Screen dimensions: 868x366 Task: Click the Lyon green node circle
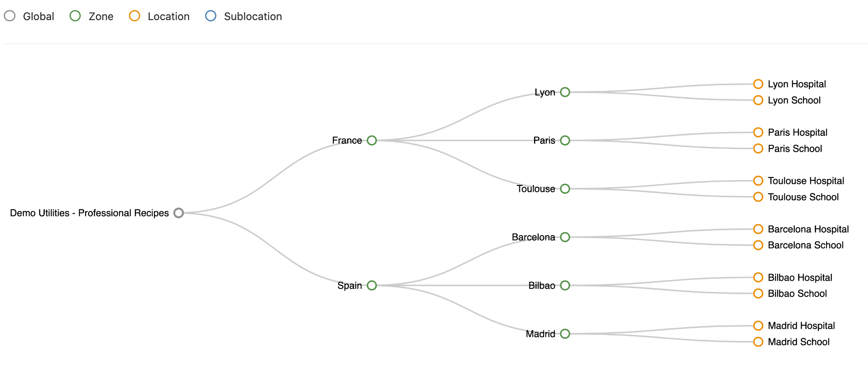[565, 92]
